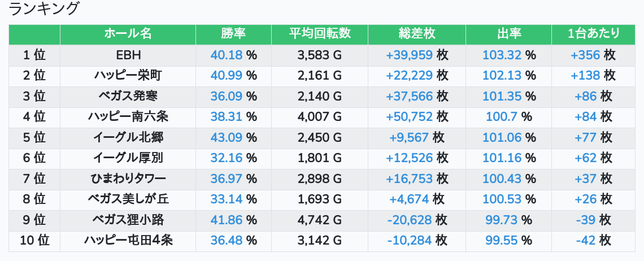Click ハッピー屯田4条's 99.55 payout link

pyautogui.click(x=501, y=241)
